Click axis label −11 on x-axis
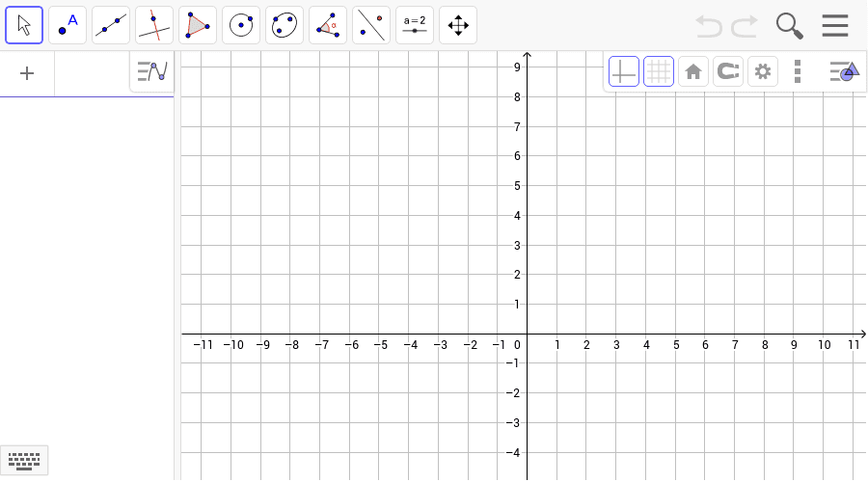The width and height of the screenshot is (868, 482). [x=203, y=345]
